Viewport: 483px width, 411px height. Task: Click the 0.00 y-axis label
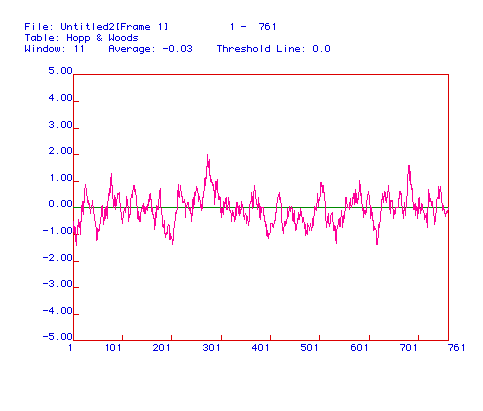coord(60,204)
